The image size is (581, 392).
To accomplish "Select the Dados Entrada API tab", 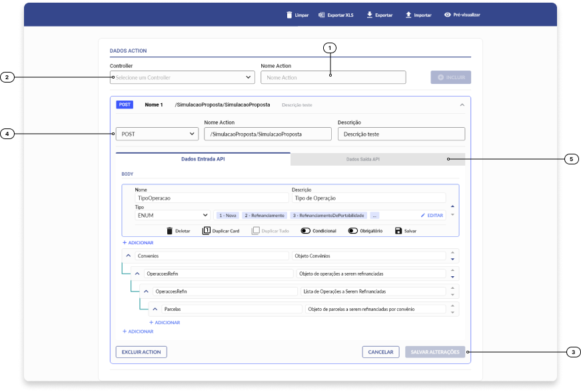I will (x=203, y=160).
